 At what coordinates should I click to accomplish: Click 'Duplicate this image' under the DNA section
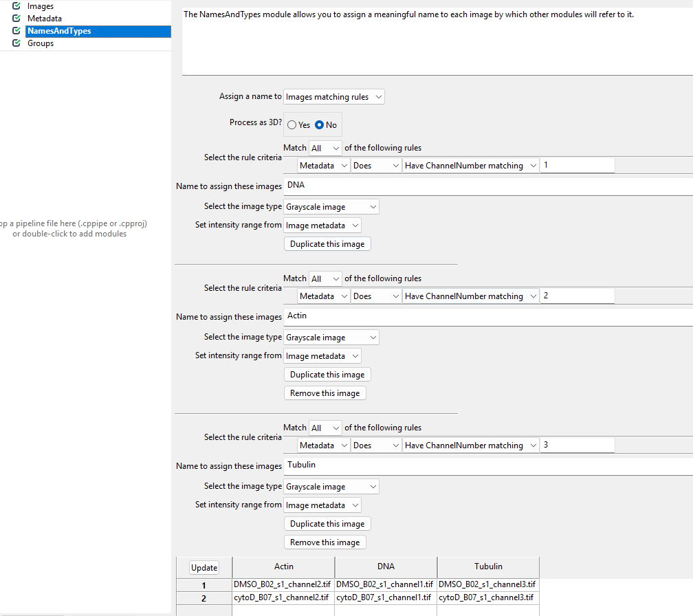pos(327,243)
